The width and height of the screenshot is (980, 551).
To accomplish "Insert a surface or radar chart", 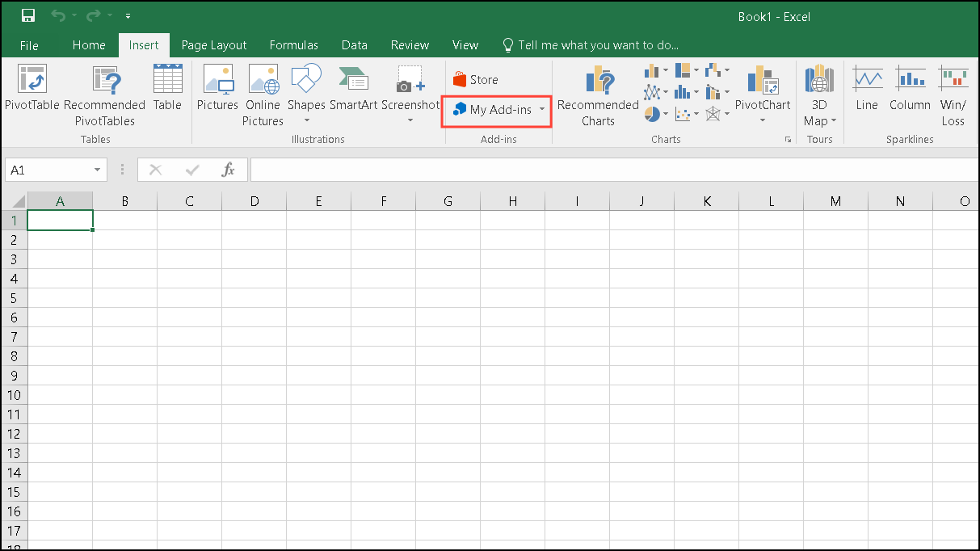I will coord(713,114).
